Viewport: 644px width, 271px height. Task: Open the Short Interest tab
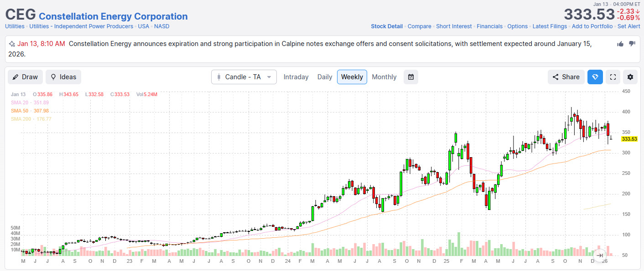point(454,26)
